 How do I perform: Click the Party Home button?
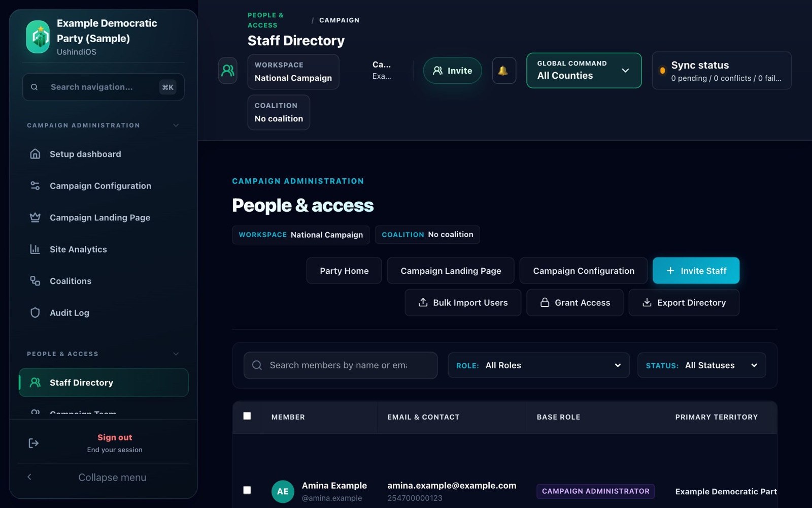click(344, 271)
